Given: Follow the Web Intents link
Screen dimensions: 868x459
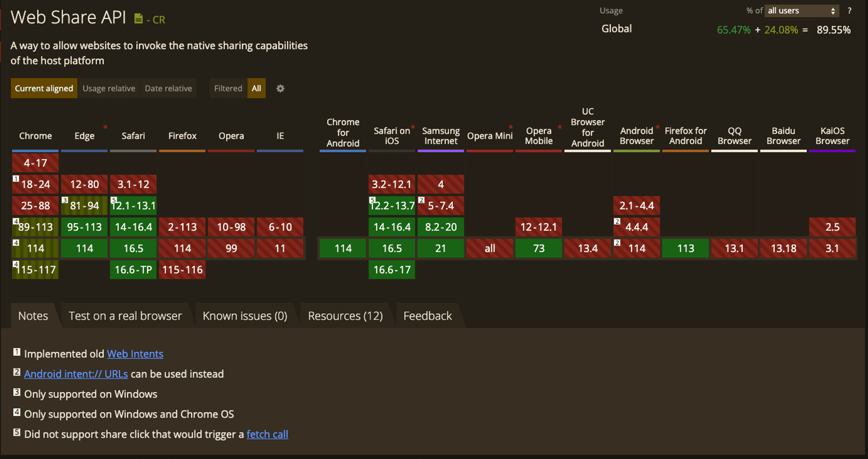Looking at the screenshot, I should pos(135,354).
